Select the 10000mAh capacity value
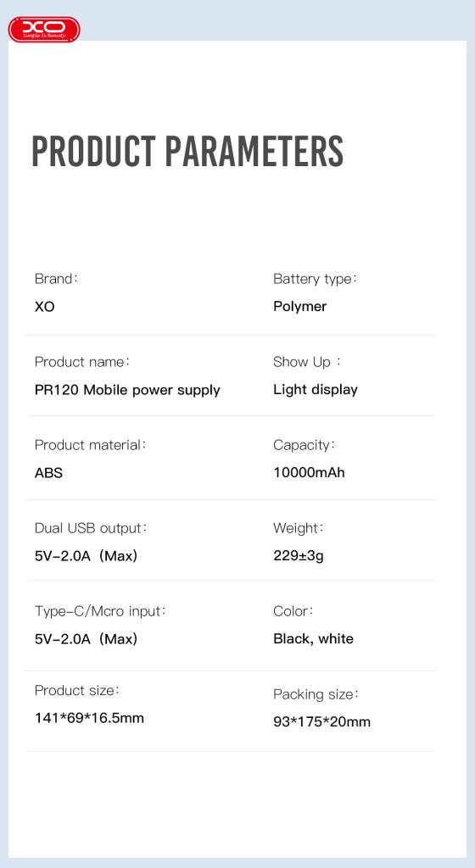The height and width of the screenshot is (868, 475). tap(309, 473)
